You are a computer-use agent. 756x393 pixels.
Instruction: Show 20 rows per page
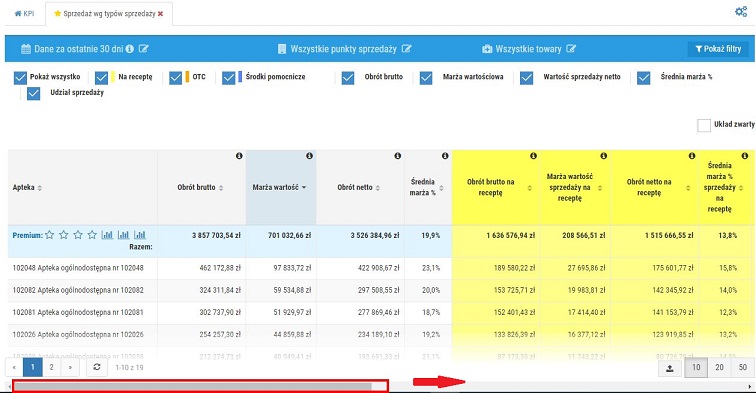719,367
